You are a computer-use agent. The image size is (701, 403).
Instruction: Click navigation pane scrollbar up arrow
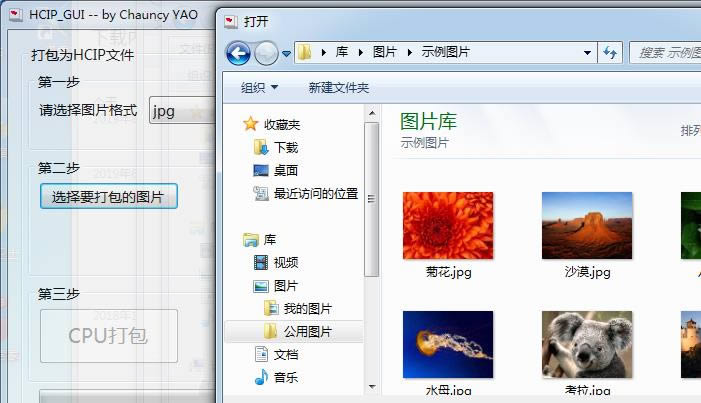point(372,114)
